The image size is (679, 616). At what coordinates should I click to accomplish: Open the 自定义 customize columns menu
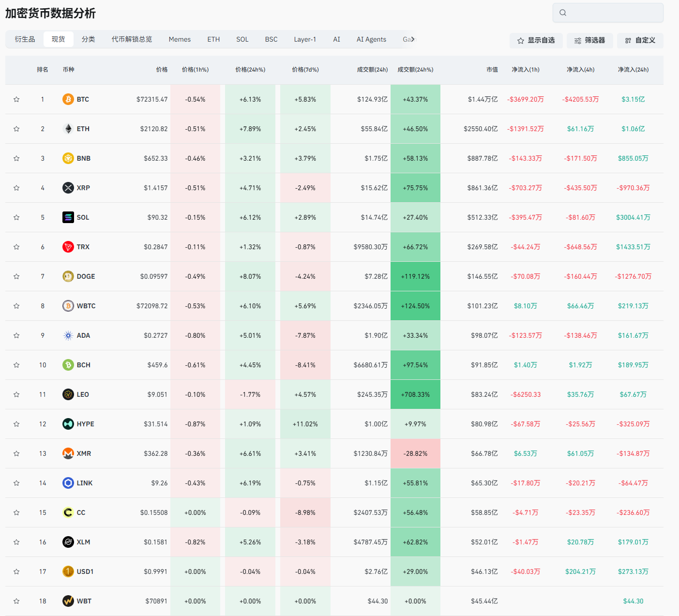640,41
